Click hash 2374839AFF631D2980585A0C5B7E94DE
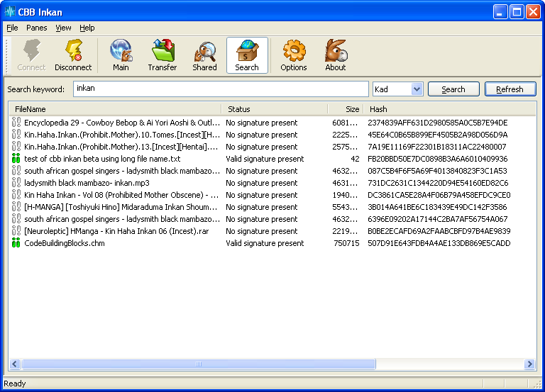Screen dimensions: 545x392 coord(438,123)
